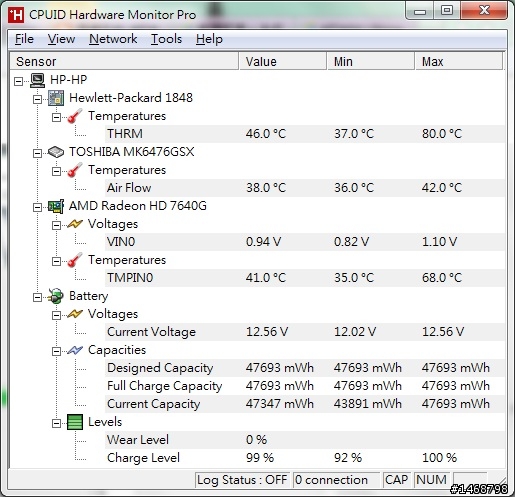The image size is (515, 497).
Task: Close the Hardware Monitor Pro window
Action: [484, 11]
